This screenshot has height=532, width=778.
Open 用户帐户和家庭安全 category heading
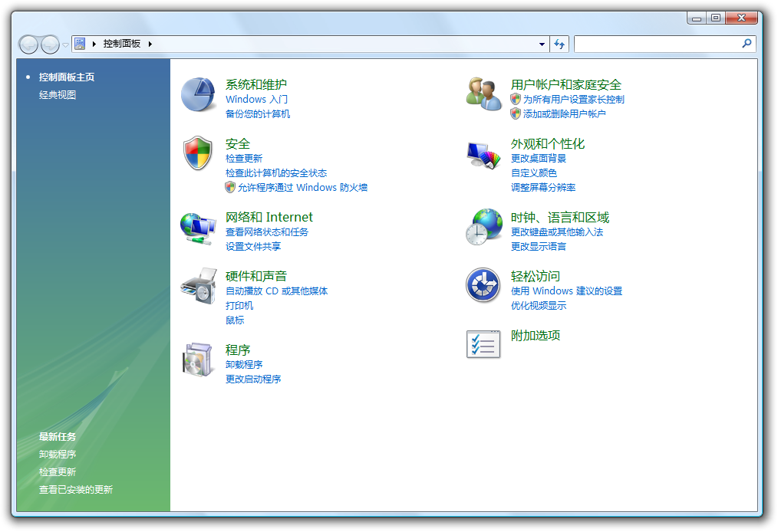point(566,85)
